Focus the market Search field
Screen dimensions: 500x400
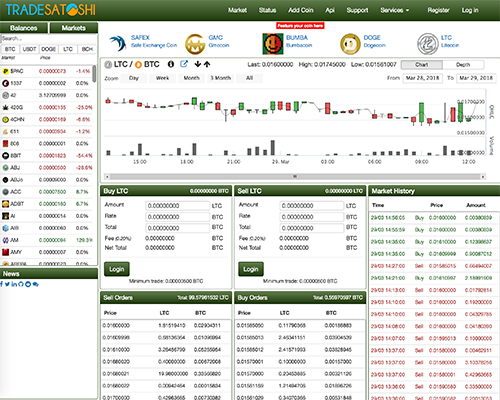tap(49, 38)
